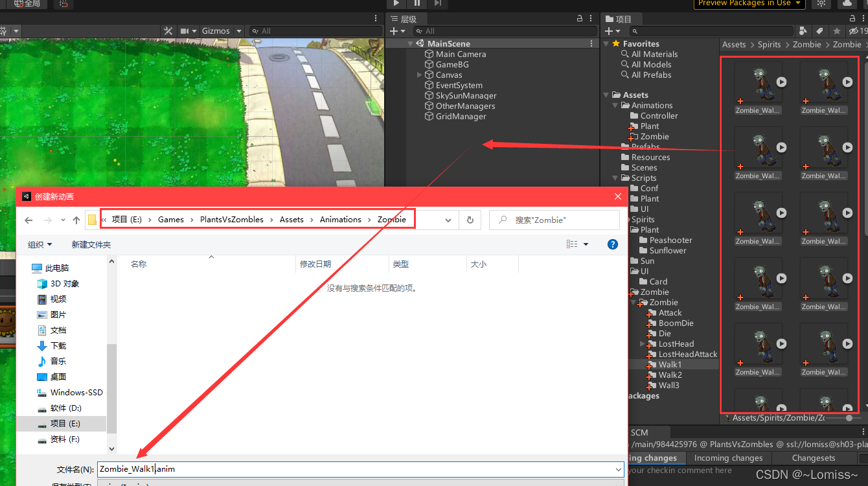Select SkySunManager in Hierarchy
This screenshot has height=486, width=868.
click(x=466, y=96)
